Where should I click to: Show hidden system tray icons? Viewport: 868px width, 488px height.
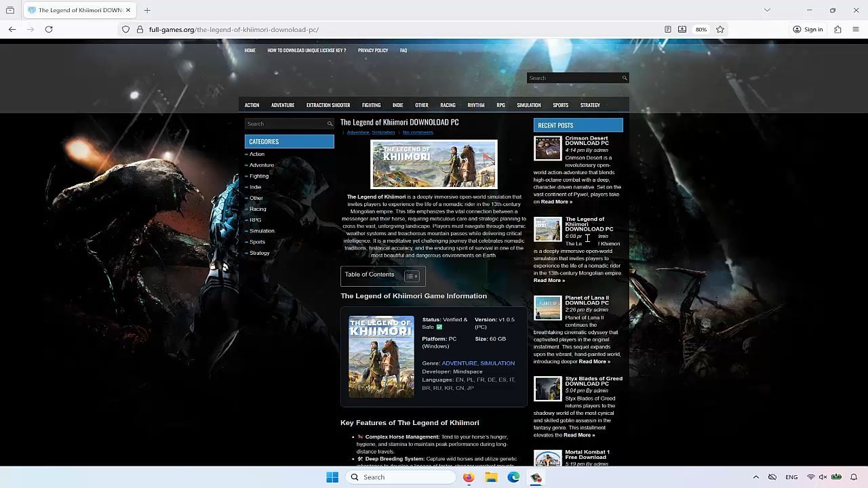(x=756, y=477)
